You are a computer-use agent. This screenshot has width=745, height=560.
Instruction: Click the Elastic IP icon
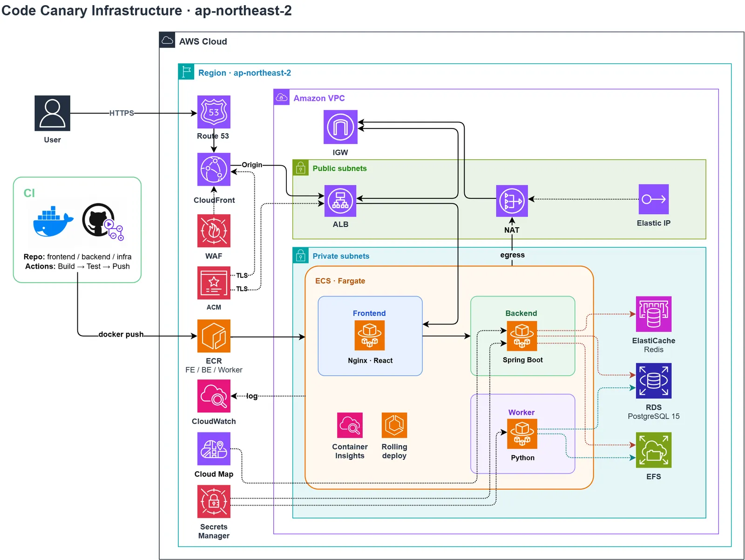[x=654, y=199]
